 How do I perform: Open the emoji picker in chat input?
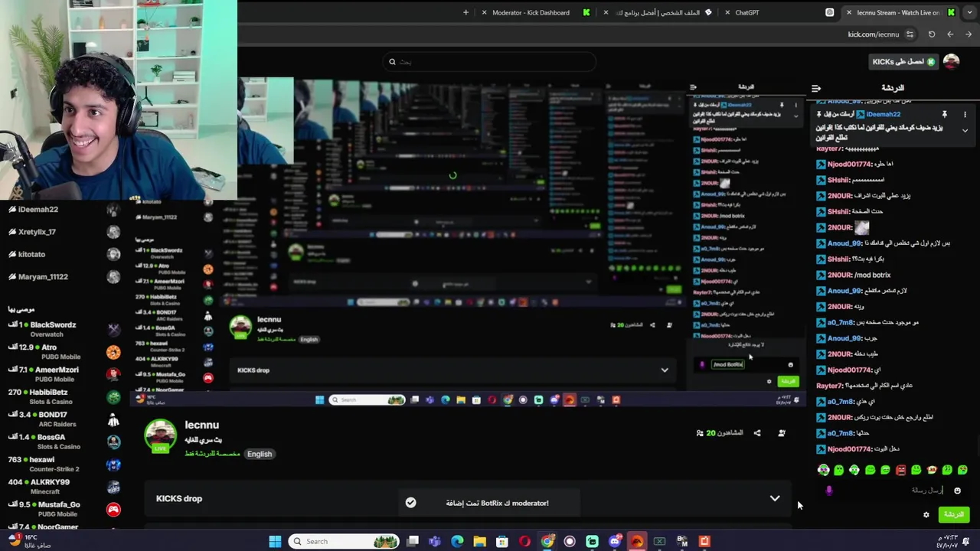(957, 491)
